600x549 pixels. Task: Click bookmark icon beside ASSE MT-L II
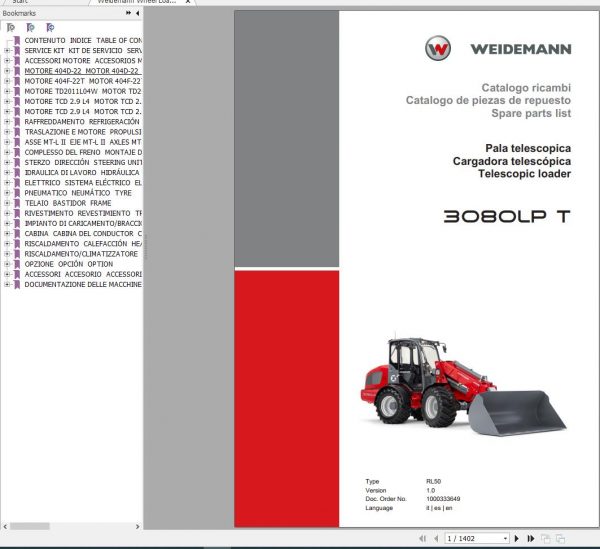17,142
